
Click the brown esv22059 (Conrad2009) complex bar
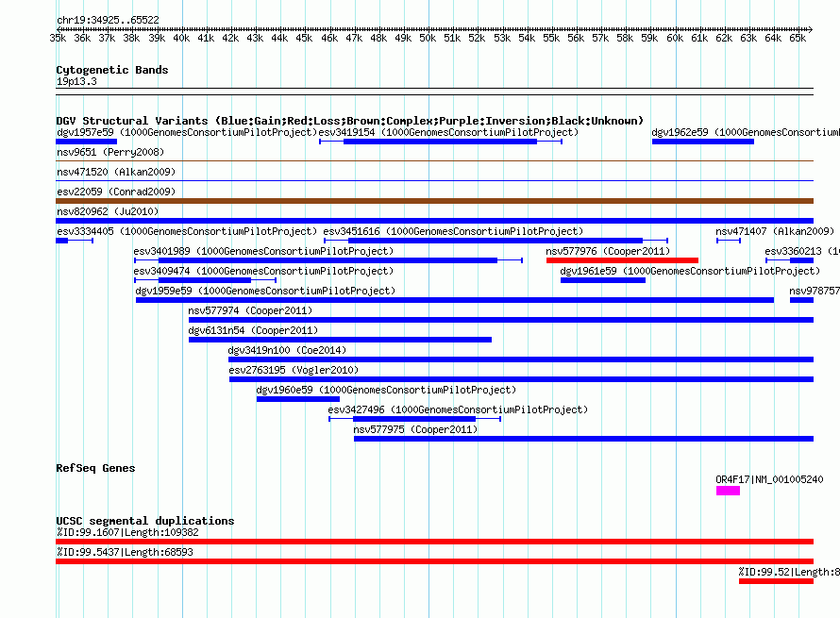(x=434, y=201)
